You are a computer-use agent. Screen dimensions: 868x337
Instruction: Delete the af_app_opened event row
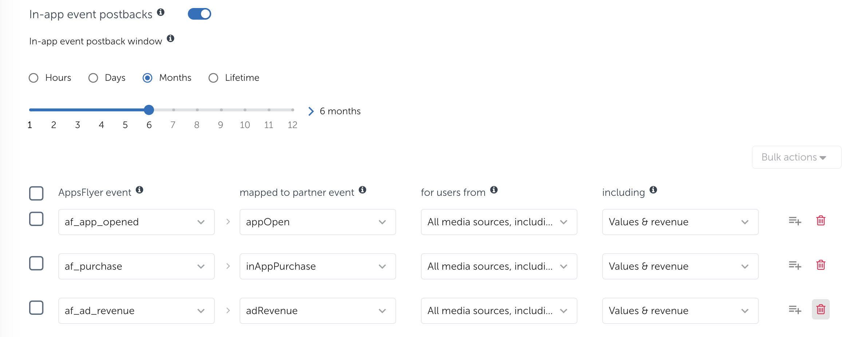coord(821,221)
